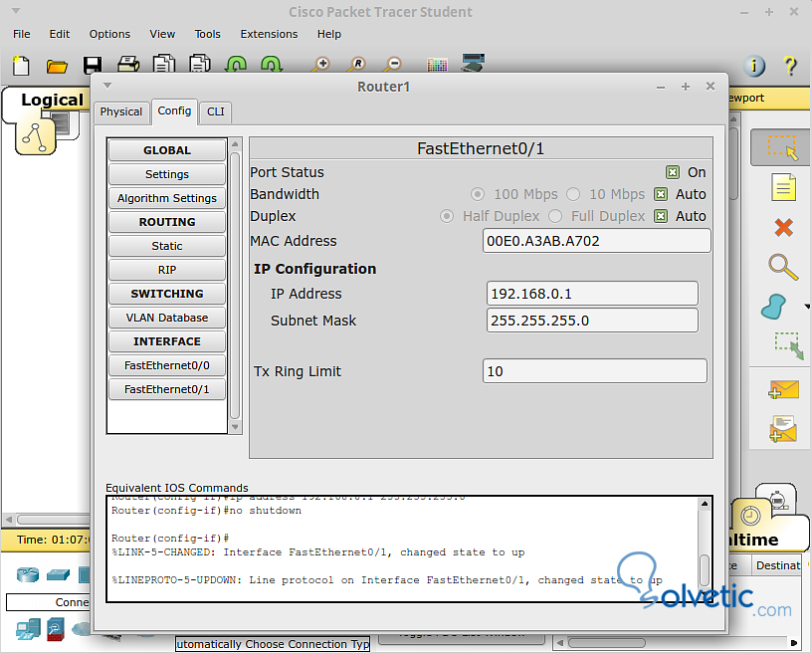
Task: Click the Paste icon in toolbar
Action: click(199, 64)
